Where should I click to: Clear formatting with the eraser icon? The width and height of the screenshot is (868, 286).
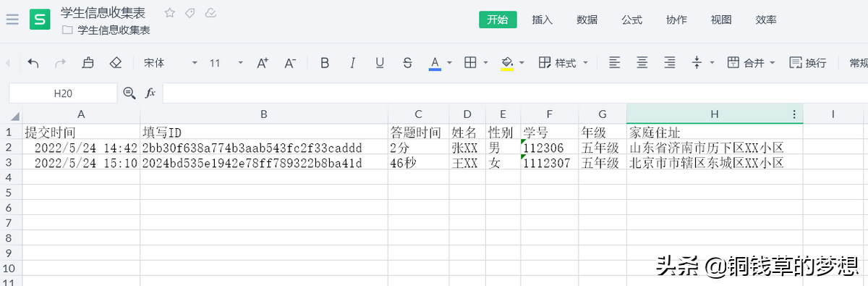point(115,63)
